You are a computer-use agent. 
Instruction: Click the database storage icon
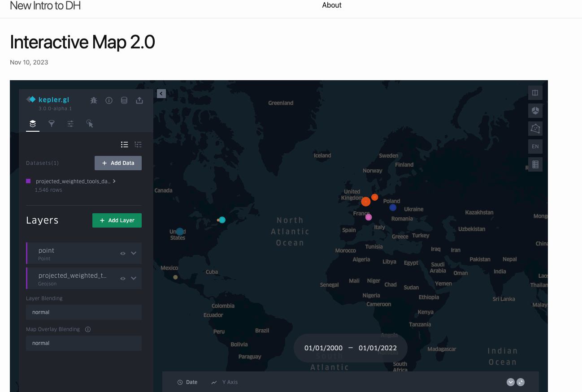click(124, 100)
